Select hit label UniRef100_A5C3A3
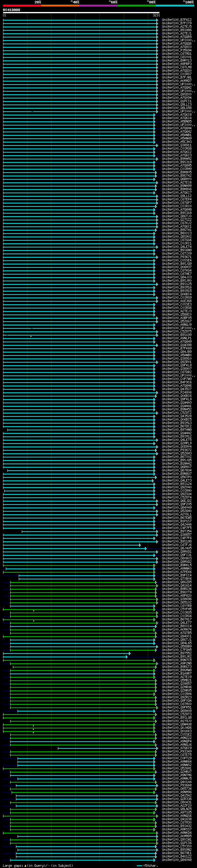 pos(177,142)
